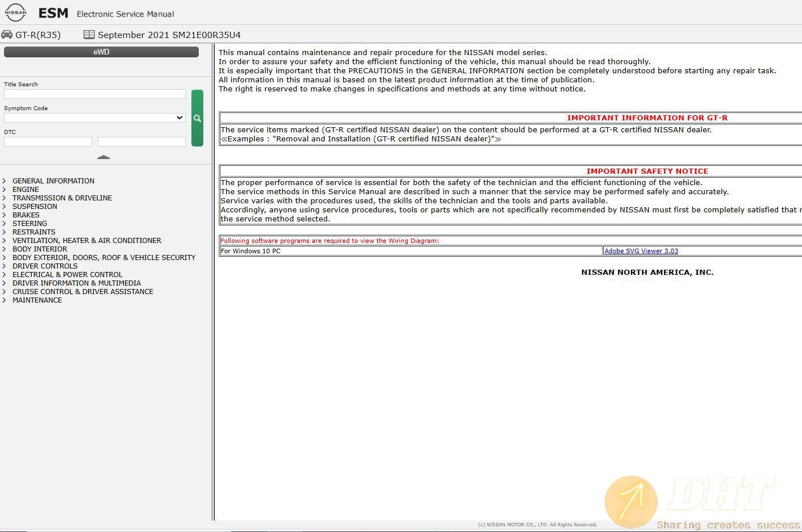Focus the Title Search input field

click(95, 94)
